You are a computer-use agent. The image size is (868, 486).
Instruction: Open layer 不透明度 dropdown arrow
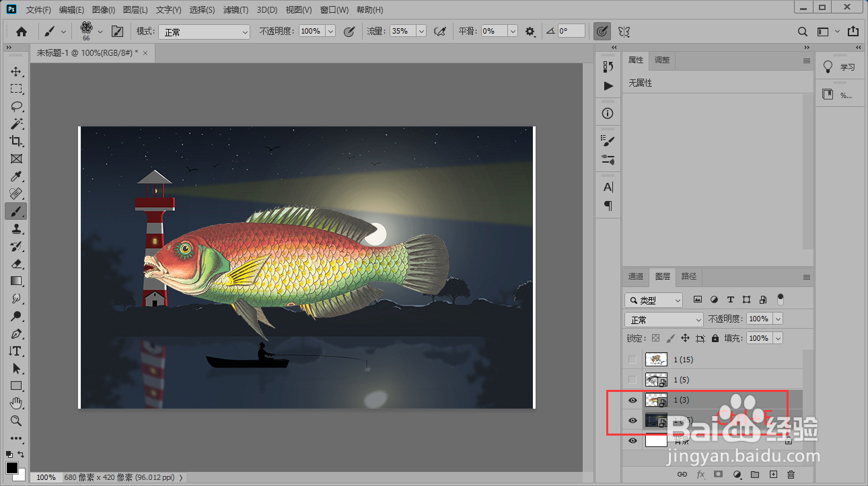click(x=779, y=319)
